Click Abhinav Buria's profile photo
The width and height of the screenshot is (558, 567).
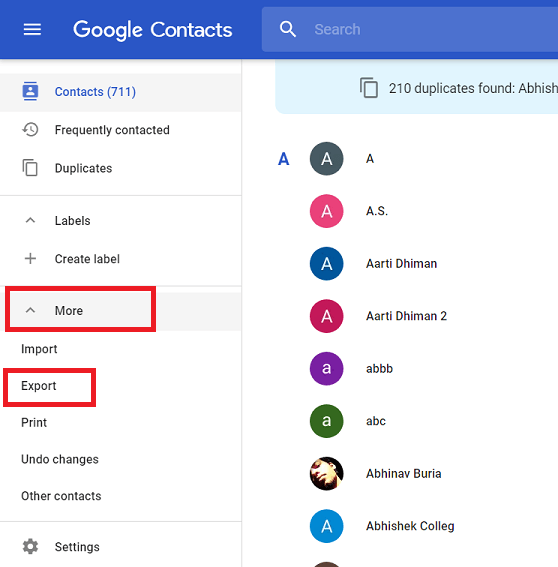coord(327,473)
